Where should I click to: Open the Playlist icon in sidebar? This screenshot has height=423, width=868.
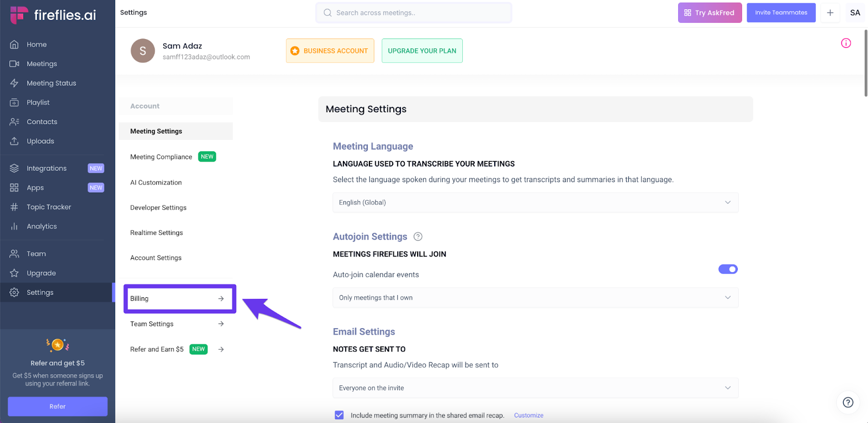pos(14,102)
